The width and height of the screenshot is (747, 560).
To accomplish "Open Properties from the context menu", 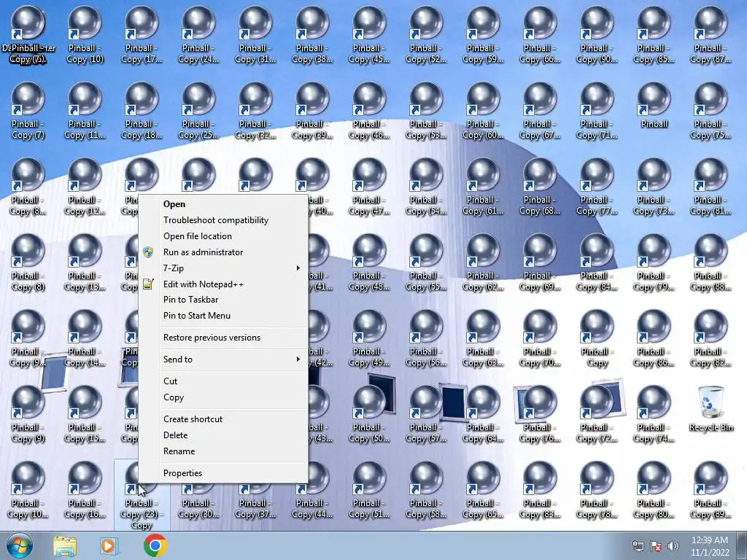I will pyautogui.click(x=223, y=473).
